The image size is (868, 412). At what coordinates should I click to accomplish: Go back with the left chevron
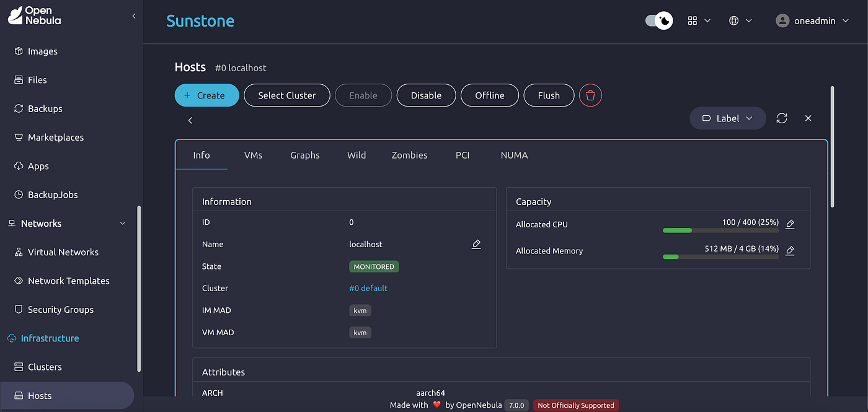click(190, 120)
